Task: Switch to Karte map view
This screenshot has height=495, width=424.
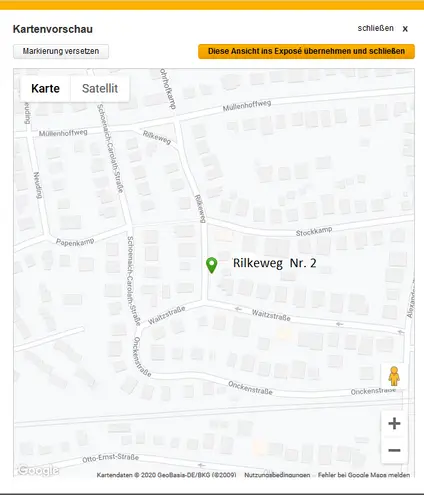Action: pos(45,88)
